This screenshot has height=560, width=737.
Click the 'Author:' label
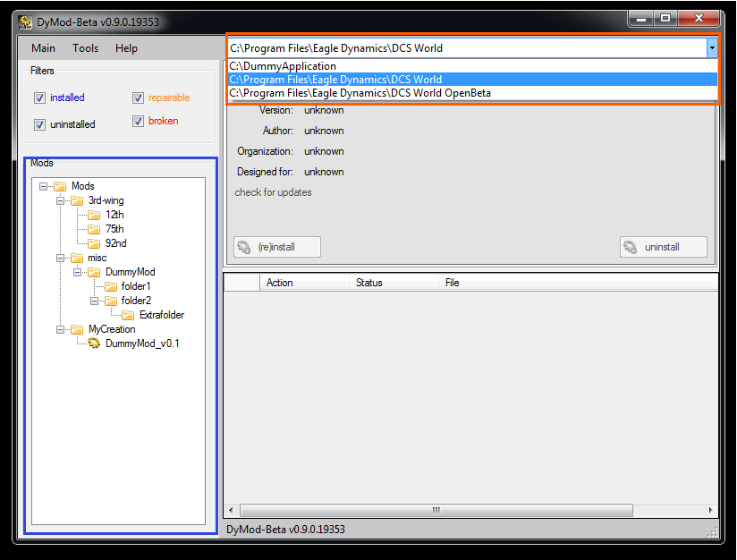click(x=278, y=131)
